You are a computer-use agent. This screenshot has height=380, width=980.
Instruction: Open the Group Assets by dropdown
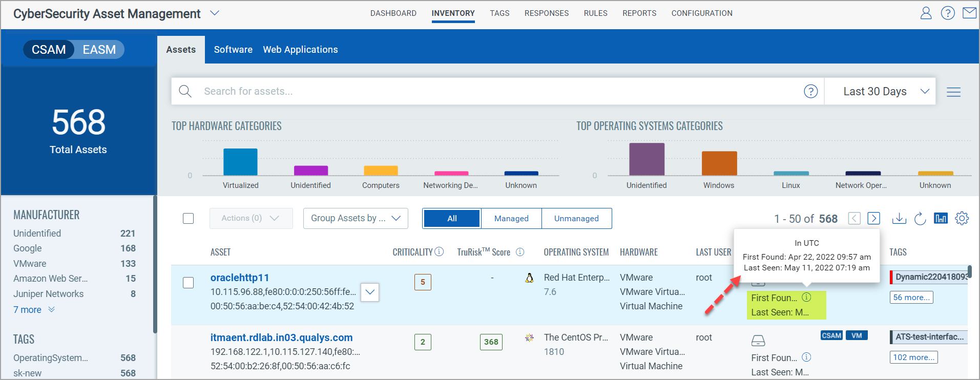tap(356, 218)
